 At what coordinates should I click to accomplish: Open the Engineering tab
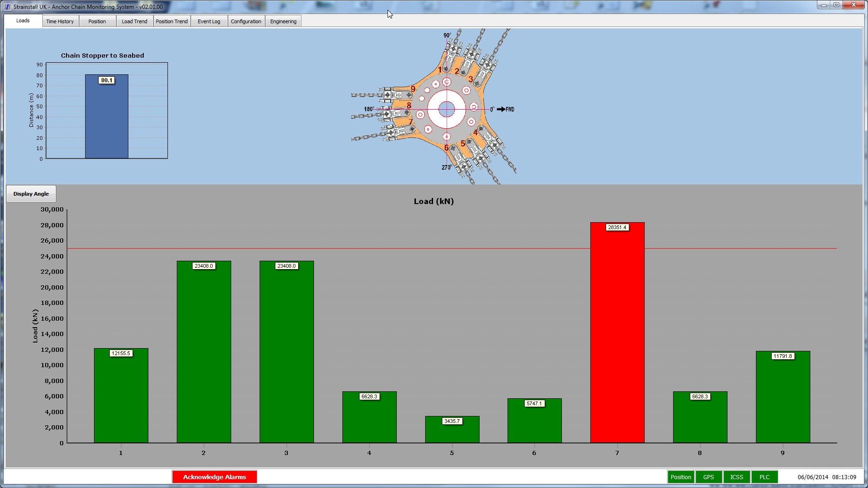(x=283, y=21)
